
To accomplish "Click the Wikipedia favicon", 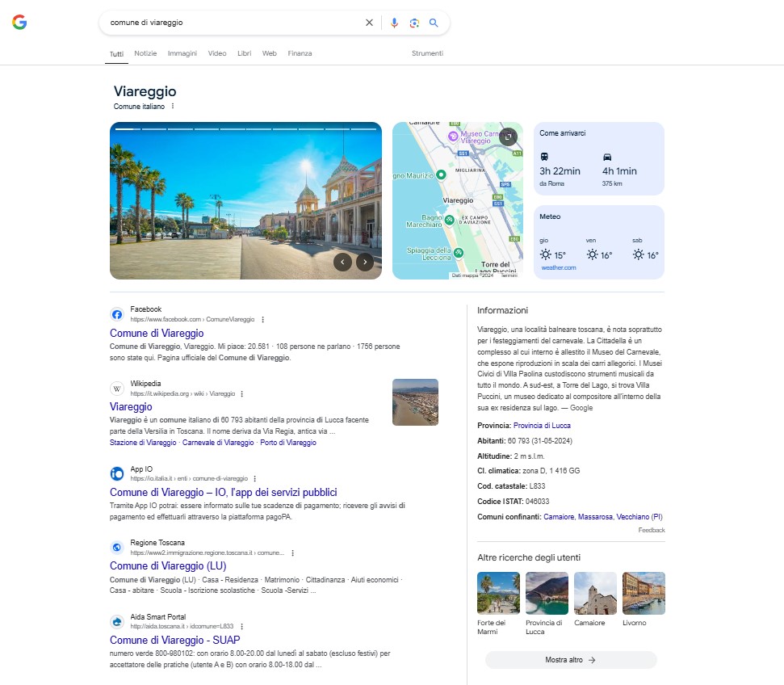I will [117, 389].
